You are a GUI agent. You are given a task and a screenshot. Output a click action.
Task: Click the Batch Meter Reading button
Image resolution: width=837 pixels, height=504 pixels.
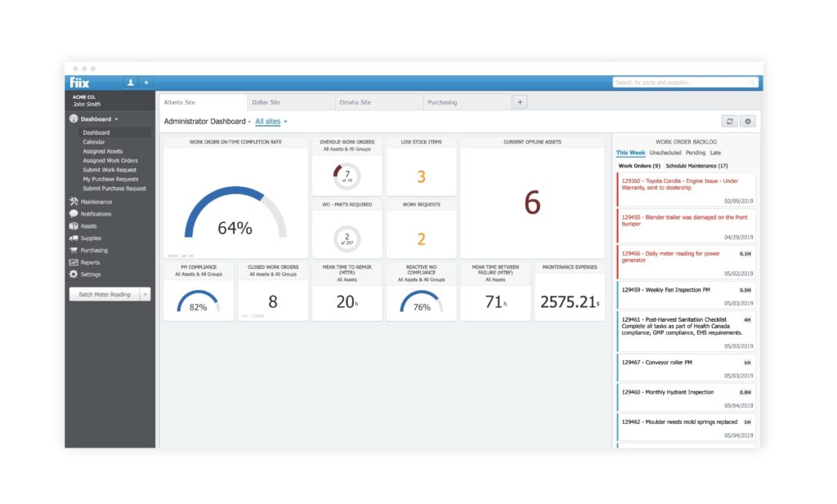tap(104, 295)
